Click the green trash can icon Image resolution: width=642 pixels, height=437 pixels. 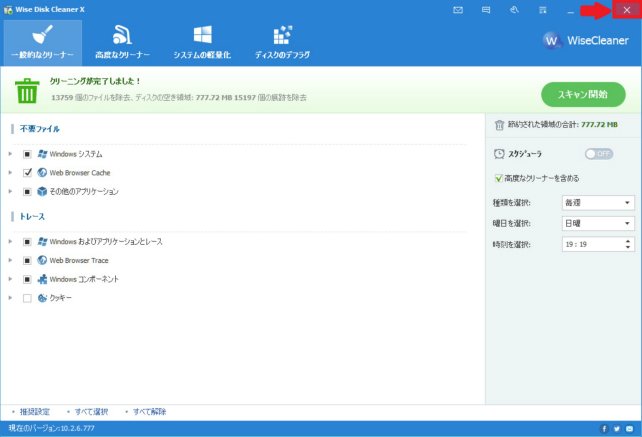click(27, 91)
